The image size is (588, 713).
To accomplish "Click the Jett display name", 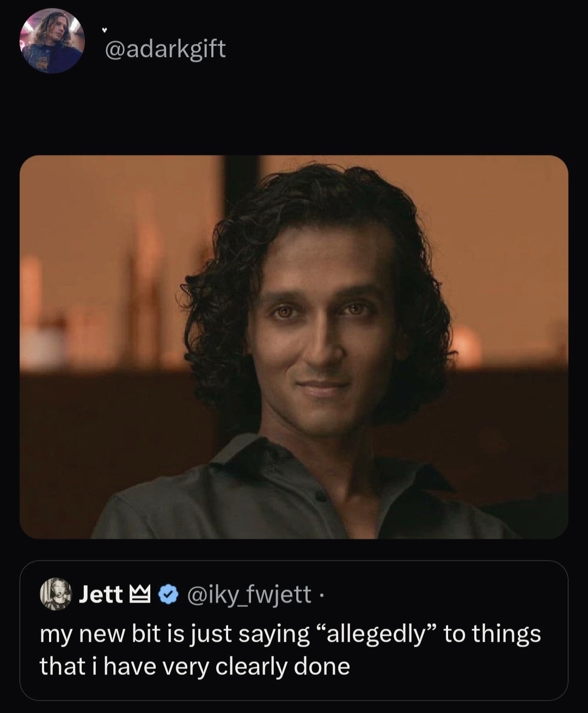I will [101, 596].
